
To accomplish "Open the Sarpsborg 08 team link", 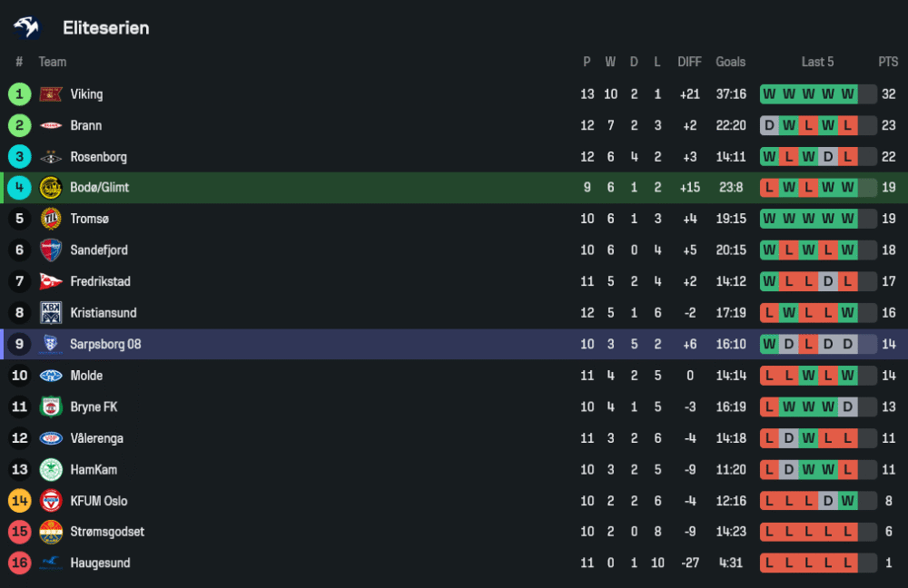I will [105, 345].
